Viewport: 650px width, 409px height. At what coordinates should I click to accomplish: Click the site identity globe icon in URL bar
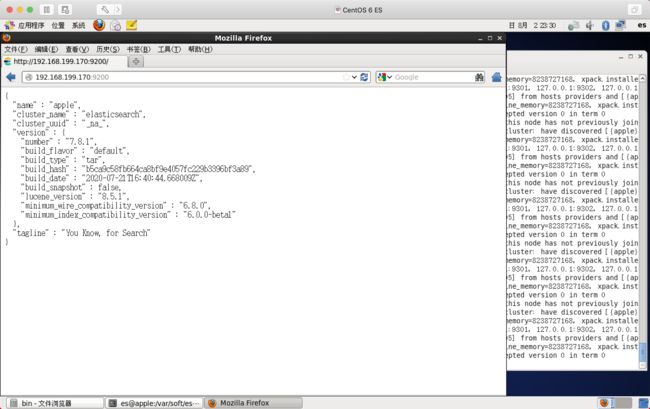(29, 77)
